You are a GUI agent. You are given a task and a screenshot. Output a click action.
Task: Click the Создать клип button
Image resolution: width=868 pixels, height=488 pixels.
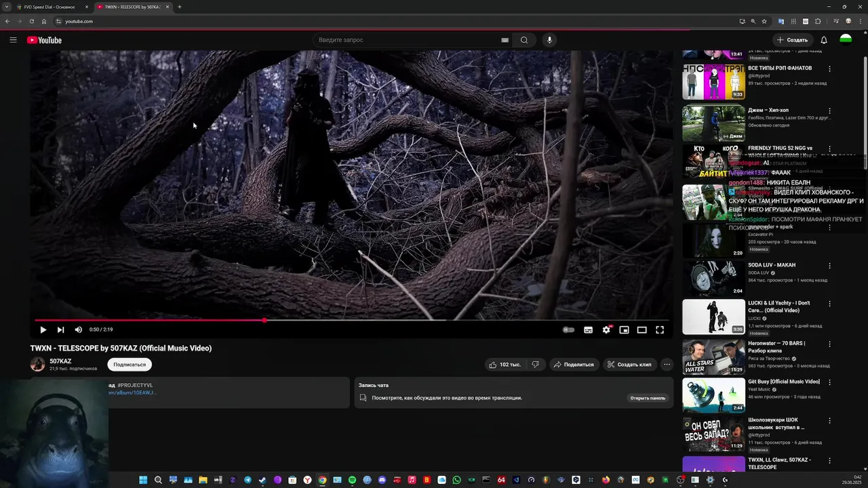point(629,365)
